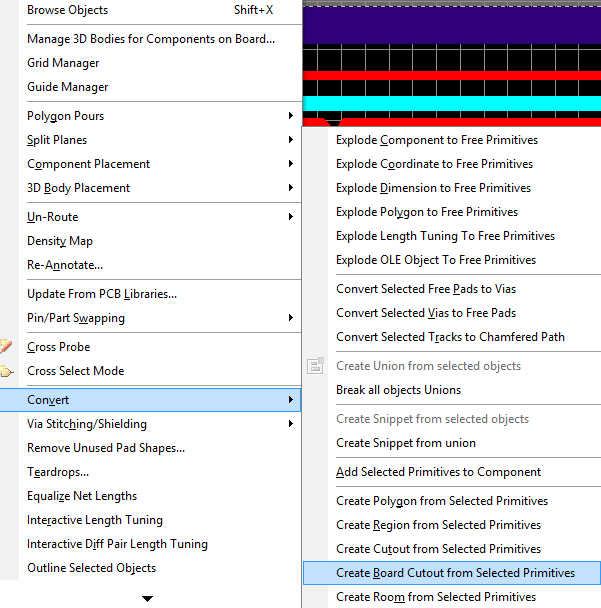Open the Convert submenu
This screenshot has height=608, width=601.
point(150,400)
